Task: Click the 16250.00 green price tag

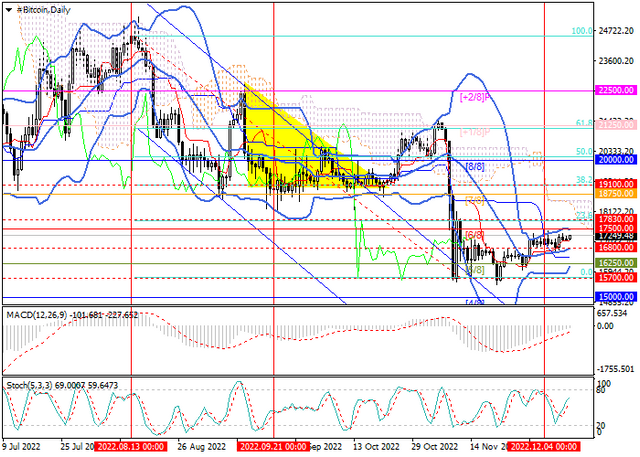Action: click(x=616, y=263)
